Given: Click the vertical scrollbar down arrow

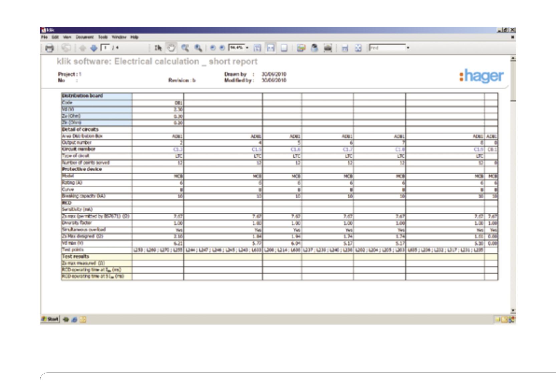Looking at the screenshot, I should [x=513, y=311].
